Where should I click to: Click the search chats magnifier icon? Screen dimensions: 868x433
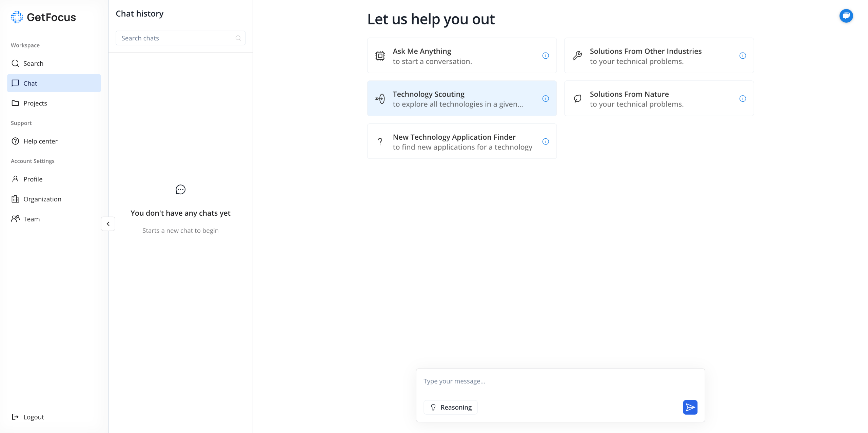238,38
